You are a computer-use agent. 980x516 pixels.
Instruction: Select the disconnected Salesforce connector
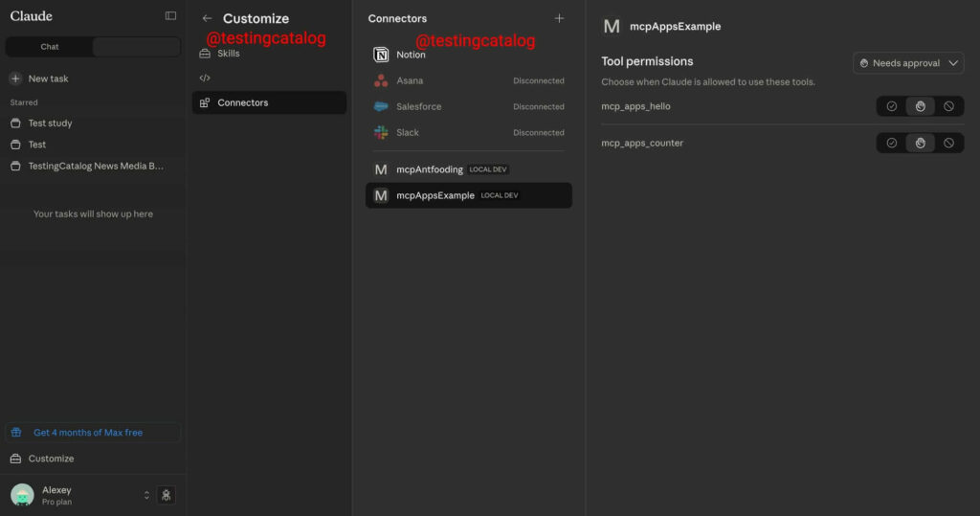click(x=469, y=107)
